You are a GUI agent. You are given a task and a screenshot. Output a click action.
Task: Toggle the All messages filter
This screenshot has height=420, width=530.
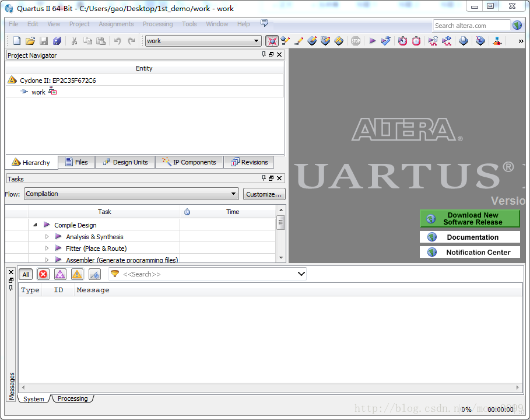(26, 274)
